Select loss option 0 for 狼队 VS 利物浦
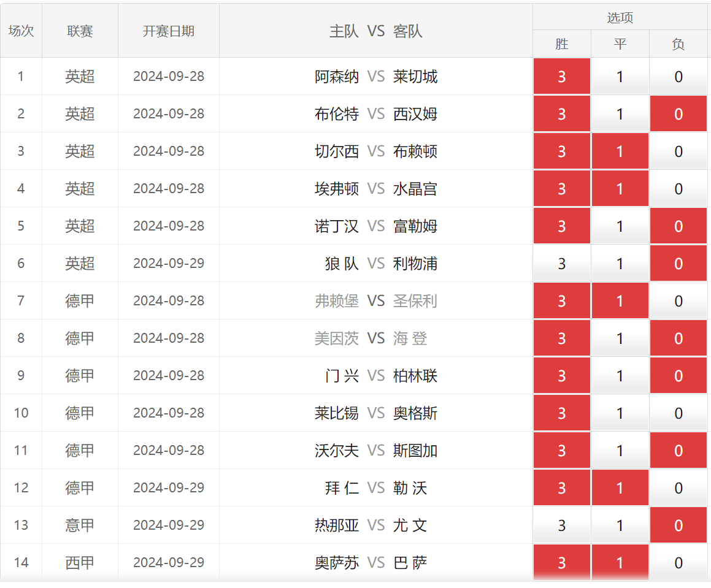 pyautogui.click(x=678, y=263)
